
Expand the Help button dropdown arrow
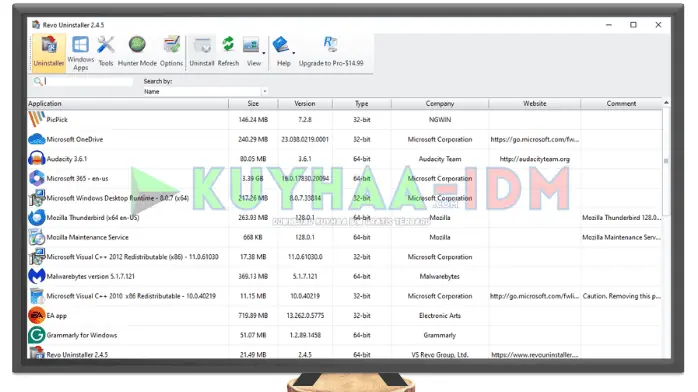click(x=293, y=53)
